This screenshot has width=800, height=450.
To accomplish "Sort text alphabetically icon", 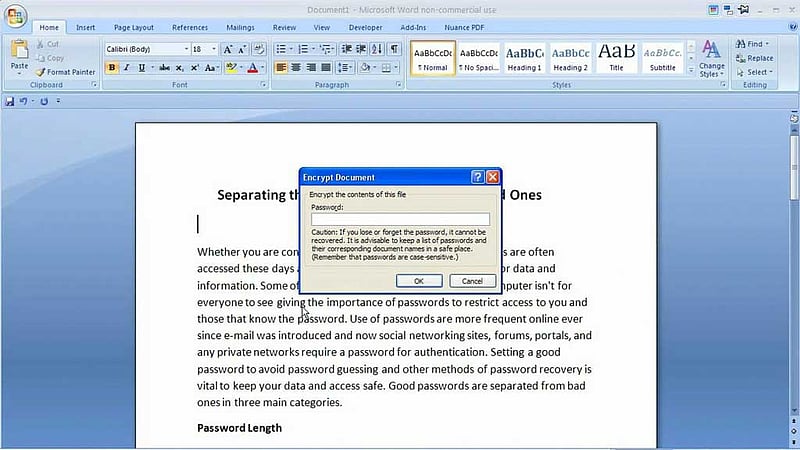I will pyautogui.click(x=377, y=49).
